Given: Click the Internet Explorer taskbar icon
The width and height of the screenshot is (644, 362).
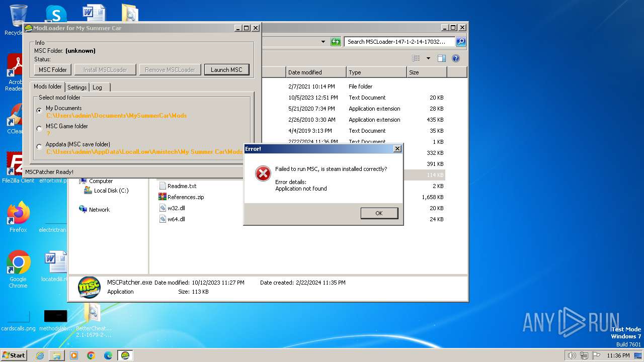Looking at the screenshot, I should [x=40, y=355].
